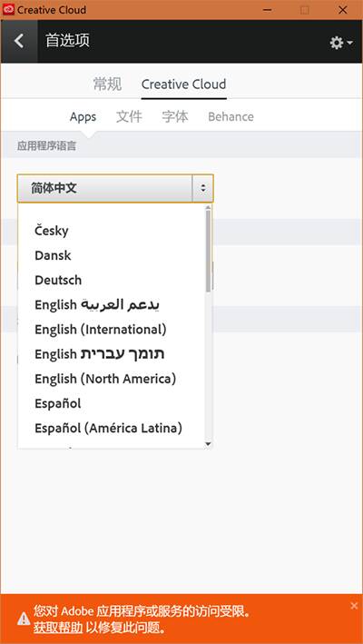363x644 pixels.
Task: Switch to the 常规 tab
Action: tap(107, 84)
